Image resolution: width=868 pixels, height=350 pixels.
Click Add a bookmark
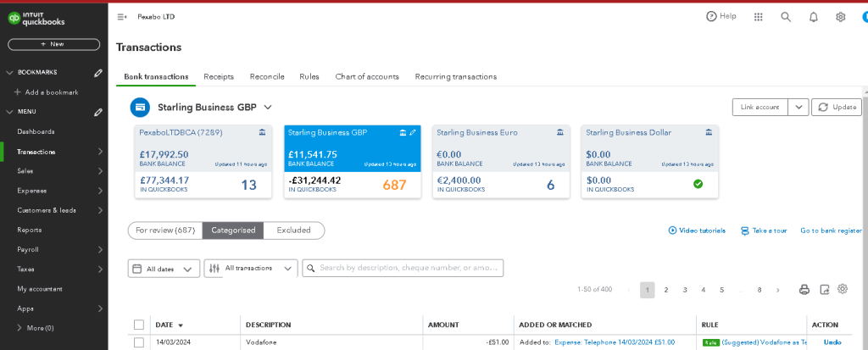tap(47, 92)
